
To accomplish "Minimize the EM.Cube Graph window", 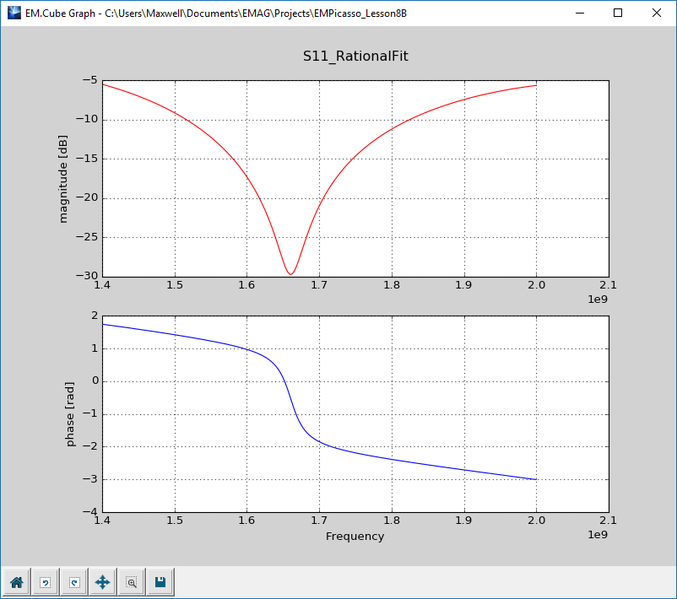I will click(x=579, y=13).
